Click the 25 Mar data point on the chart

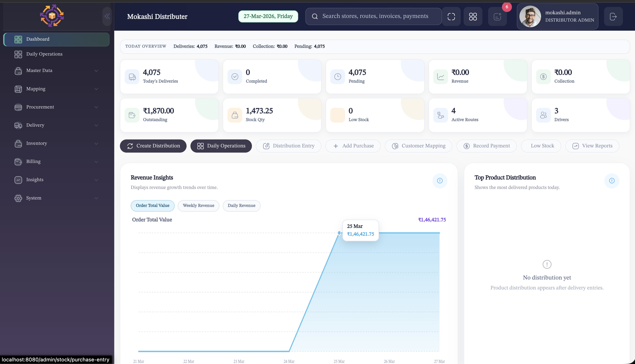click(x=339, y=233)
